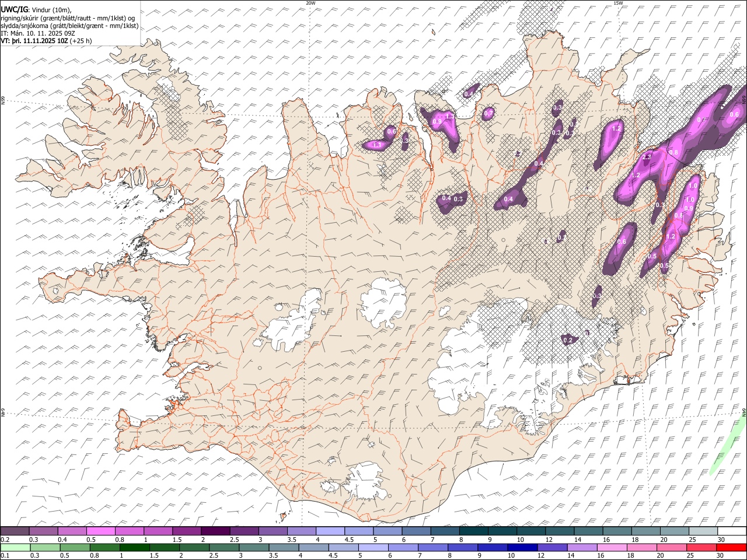Click the "30" label of the rainfall scale
The width and height of the screenshot is (747, 560).
pyautogui.click(x=720, y=555)
